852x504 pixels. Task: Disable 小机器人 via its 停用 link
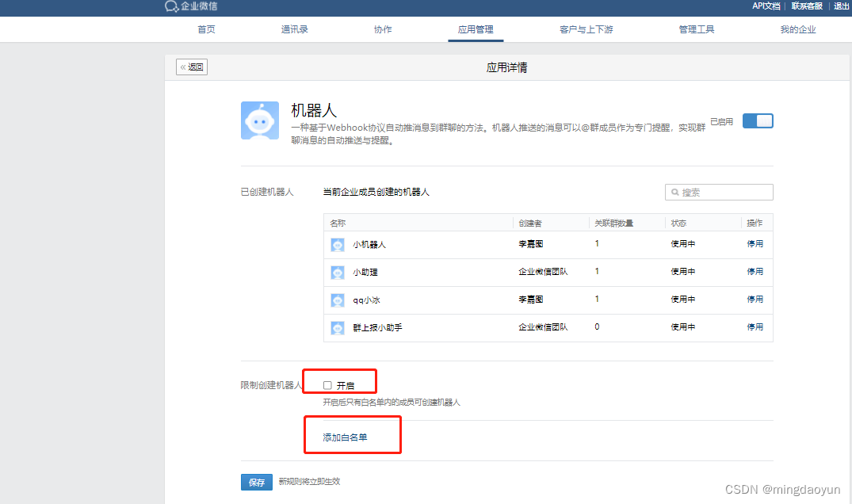coord(754,243)
